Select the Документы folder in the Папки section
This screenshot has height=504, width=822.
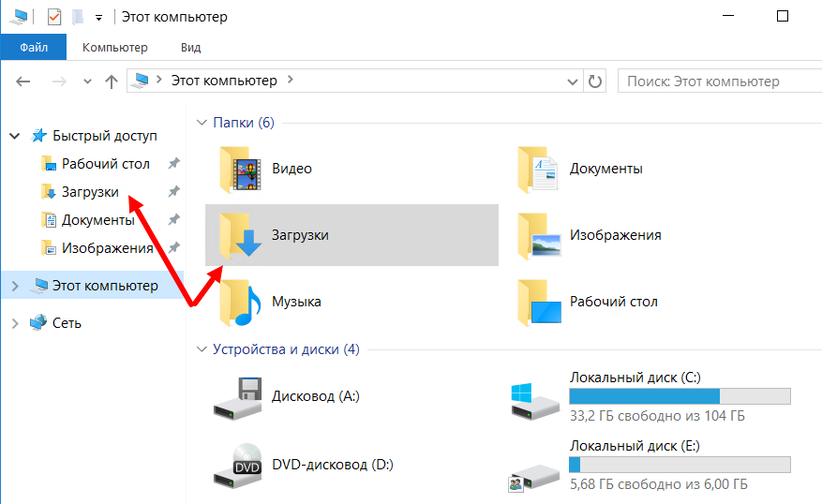click(538, 170)
